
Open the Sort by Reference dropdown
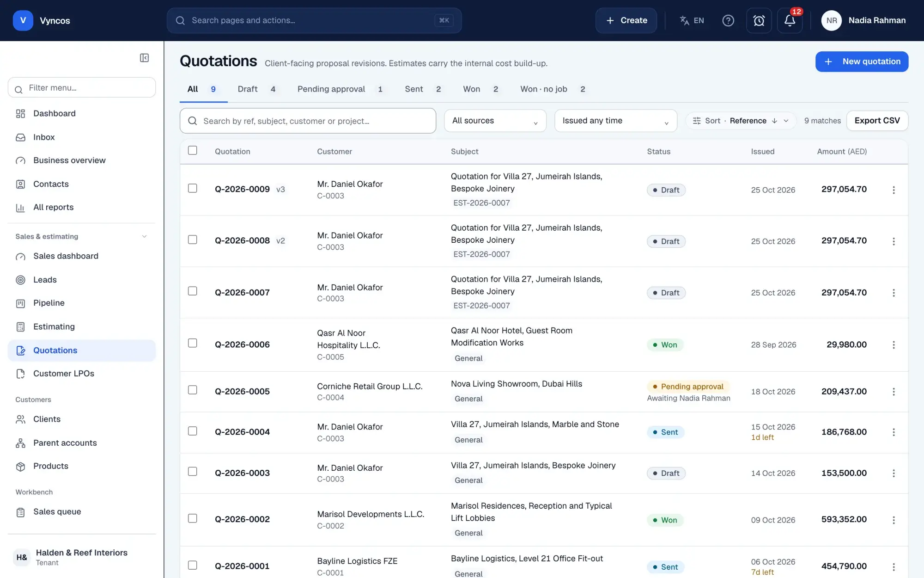coord(741,121)
